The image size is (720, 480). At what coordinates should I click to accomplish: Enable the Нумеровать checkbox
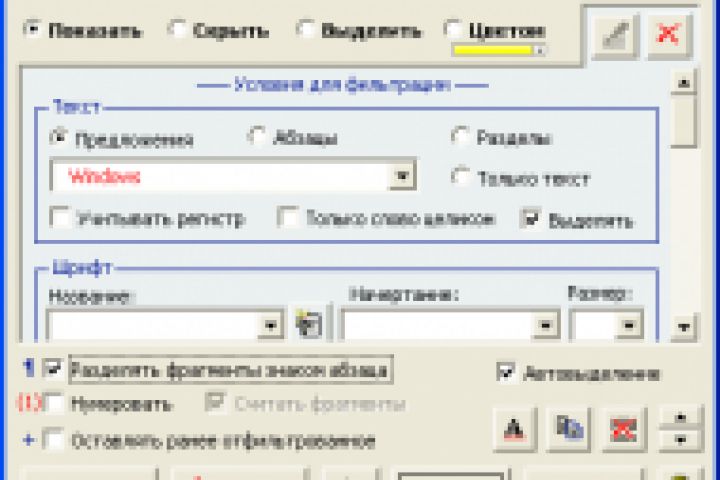(54, 404)
